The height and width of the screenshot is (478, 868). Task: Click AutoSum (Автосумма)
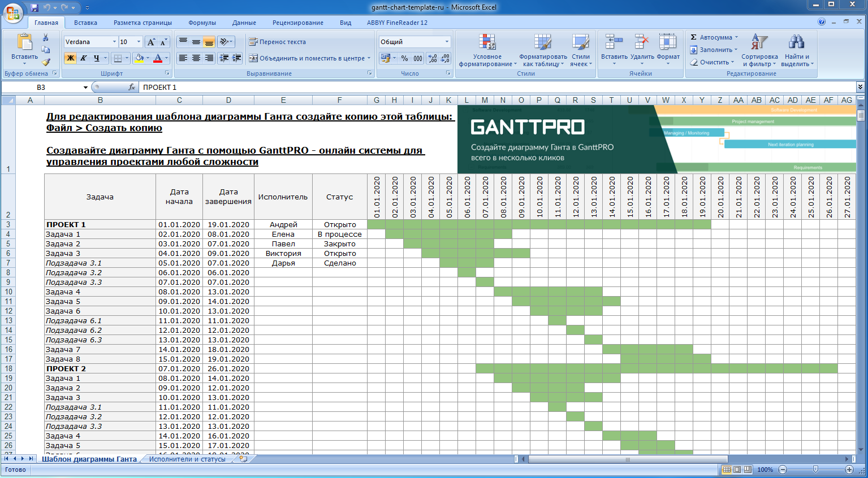click(x=714, y=37)
